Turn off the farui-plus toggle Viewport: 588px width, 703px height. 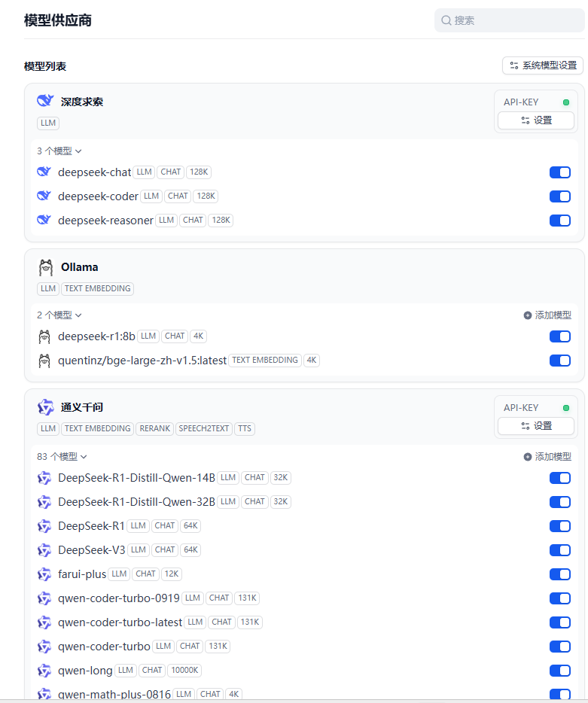[559, 574]
